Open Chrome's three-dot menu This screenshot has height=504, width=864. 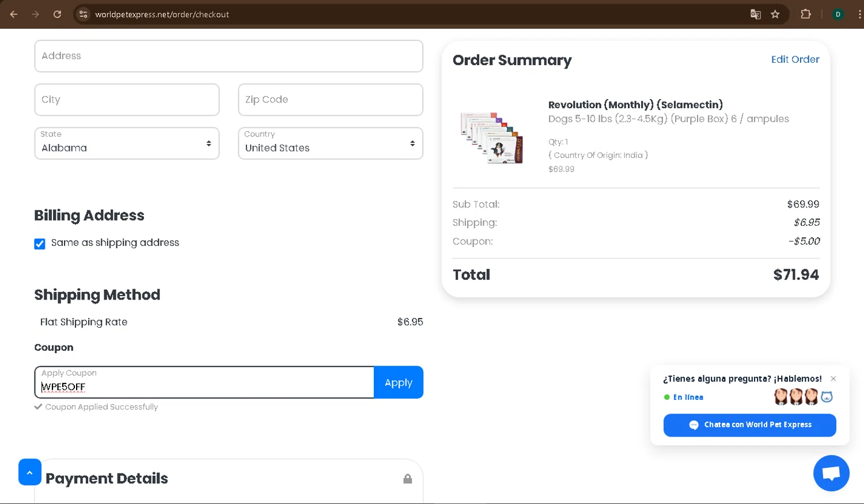coord(860,14)
